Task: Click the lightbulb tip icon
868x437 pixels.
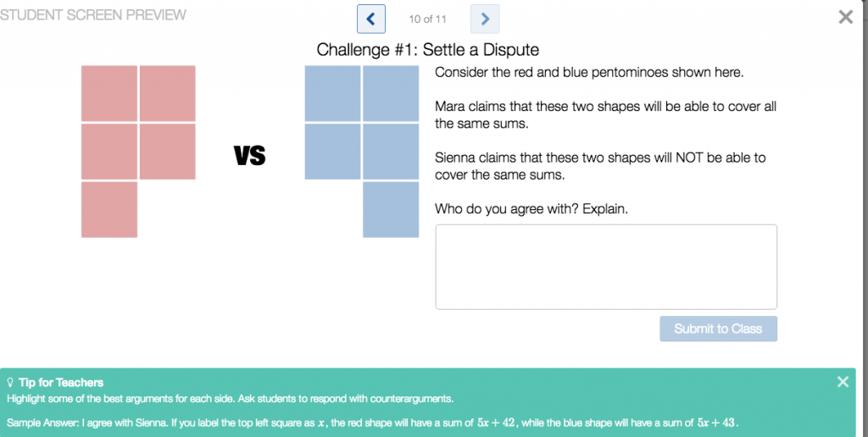Action: (10, 382)
